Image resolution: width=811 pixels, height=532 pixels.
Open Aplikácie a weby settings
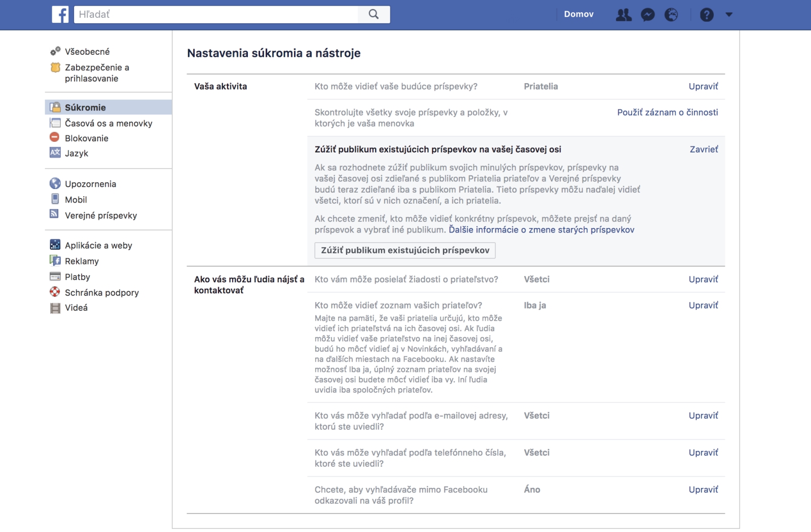(x=98, y=245)
